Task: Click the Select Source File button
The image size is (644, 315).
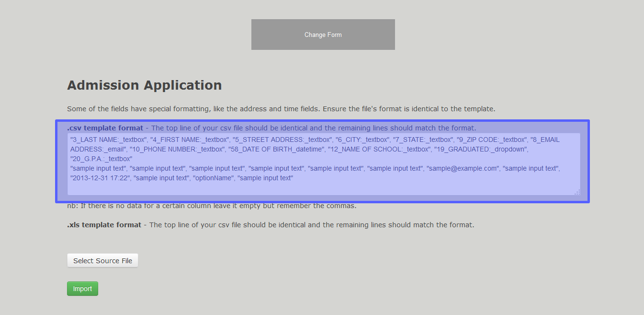Action: pos(102,261)
